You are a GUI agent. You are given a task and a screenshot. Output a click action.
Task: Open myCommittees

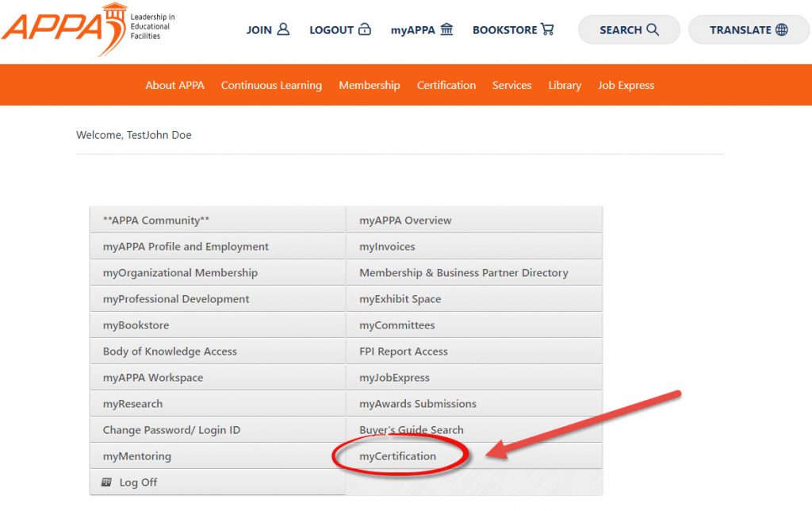click(x=474, y=325)
